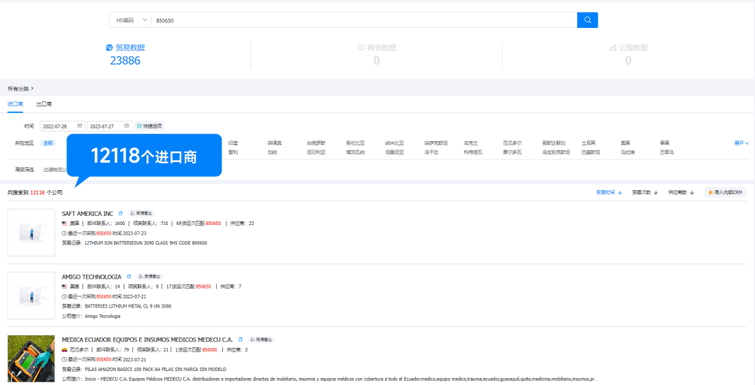Switch to the 出口商 exporters tab
The height and width of the screenshot is (385, 755).
click(x=44, y=104)
